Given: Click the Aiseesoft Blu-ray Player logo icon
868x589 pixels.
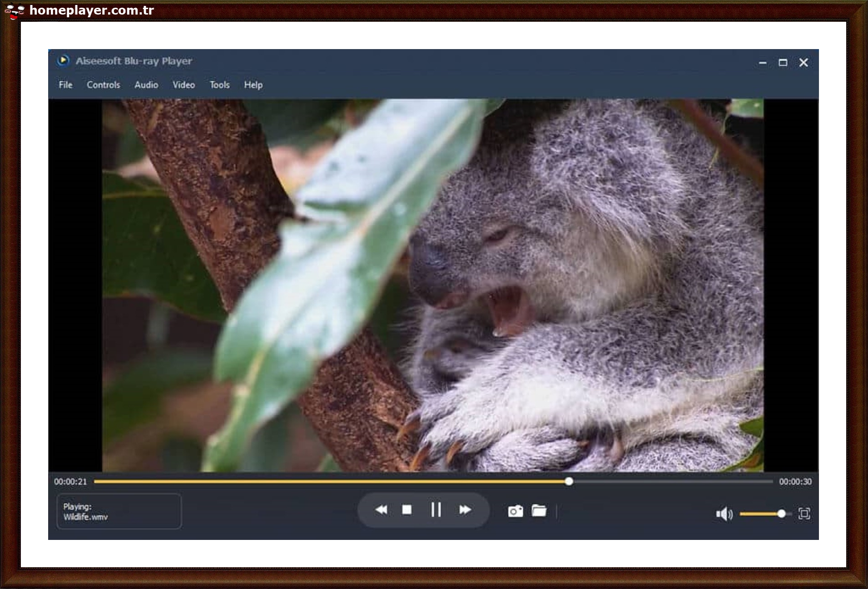Looking at the screenshot, I should point(64,60).
